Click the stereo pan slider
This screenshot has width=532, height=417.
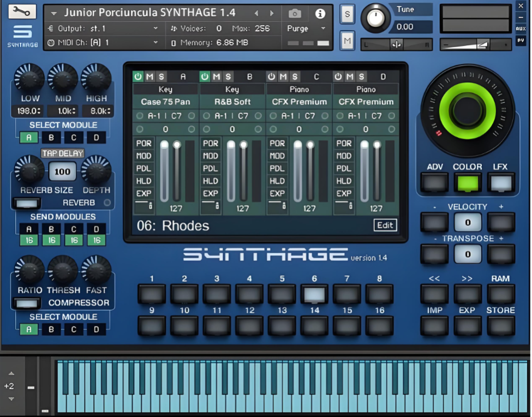click(x=396, y=44)
